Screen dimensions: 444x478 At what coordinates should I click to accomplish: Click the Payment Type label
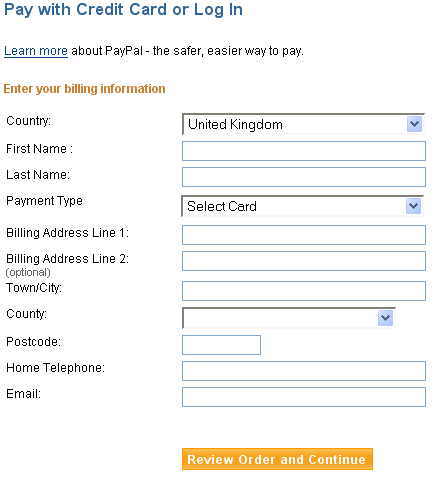pos(44,201)
